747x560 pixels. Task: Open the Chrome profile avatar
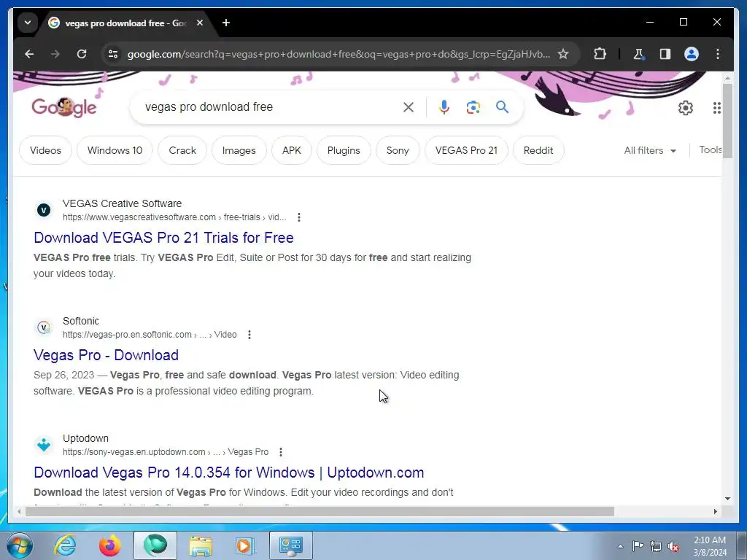point(692,54)
